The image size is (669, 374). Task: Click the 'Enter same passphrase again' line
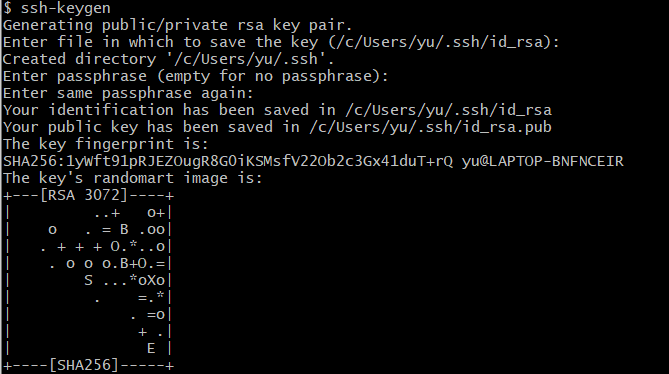pos(128,93)
